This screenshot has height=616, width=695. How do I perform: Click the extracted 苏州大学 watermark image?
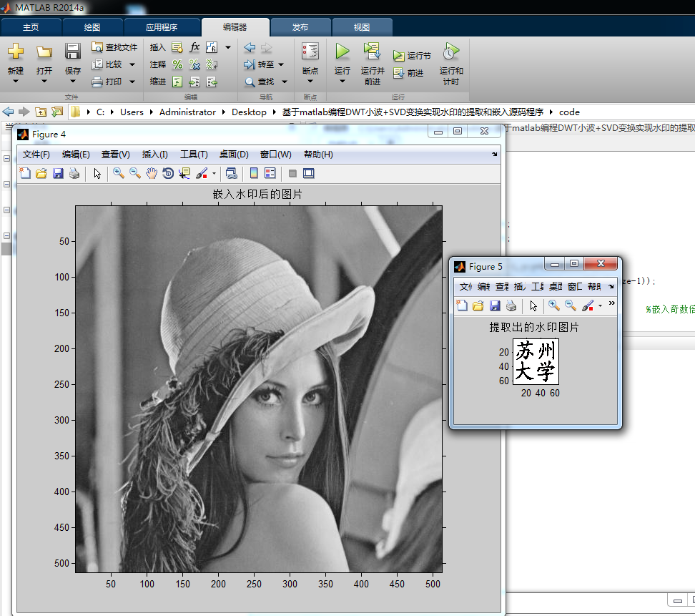(x=536, y=361)
